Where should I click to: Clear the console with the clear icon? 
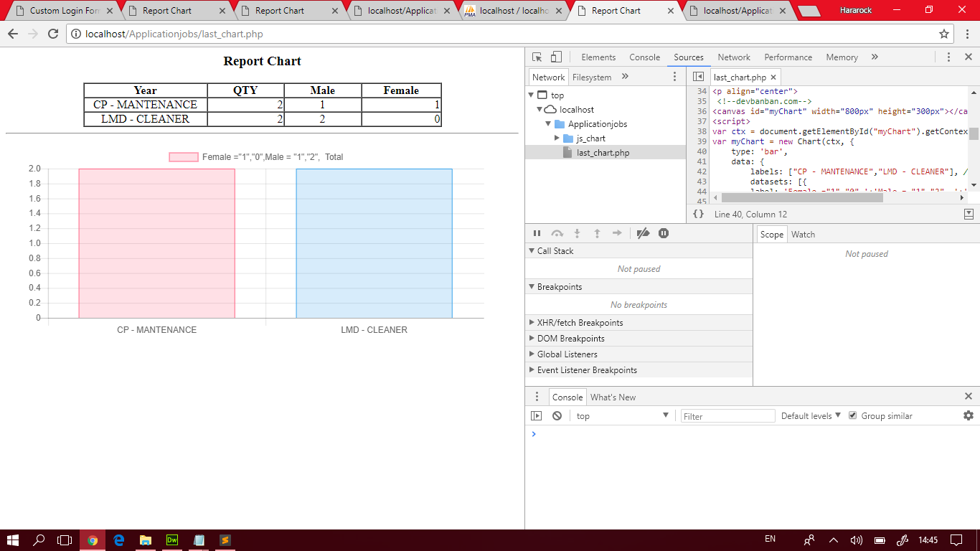coord(557,416)
